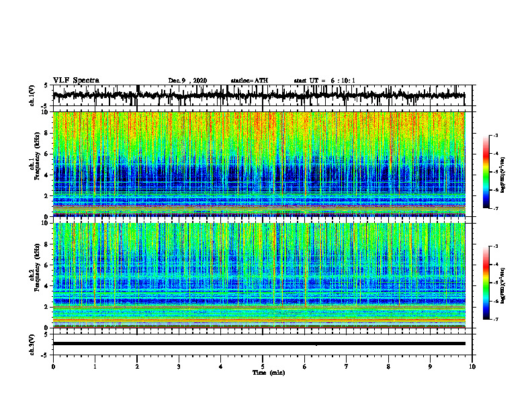Click the time axis tick label 7
Image resolution: width=532 pixels, height=411 pixels.
(347, 367)
